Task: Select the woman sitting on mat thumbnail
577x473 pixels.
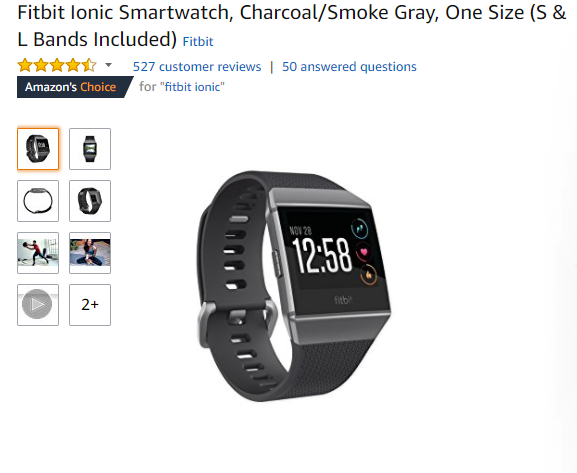Action: pos(90,253)
